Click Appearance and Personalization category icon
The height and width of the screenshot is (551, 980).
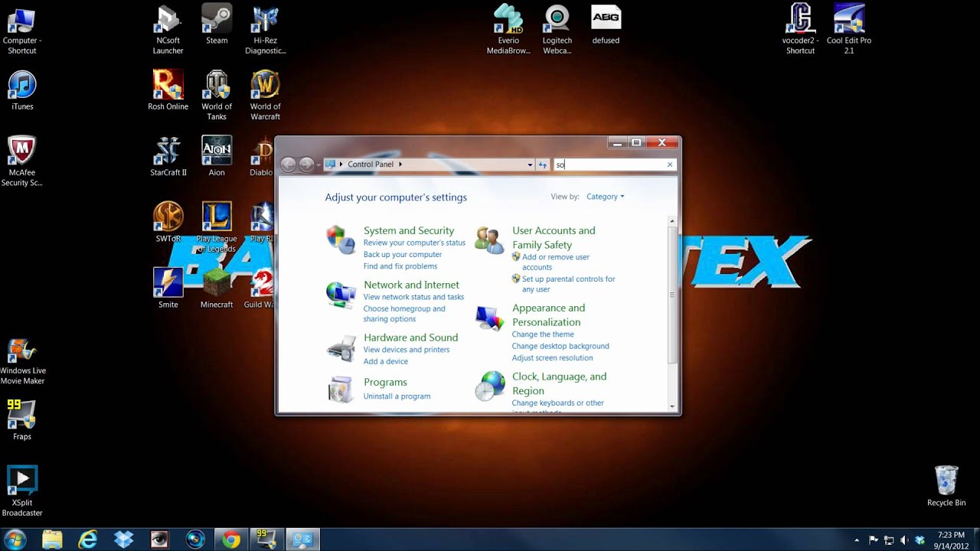[489, 317]
